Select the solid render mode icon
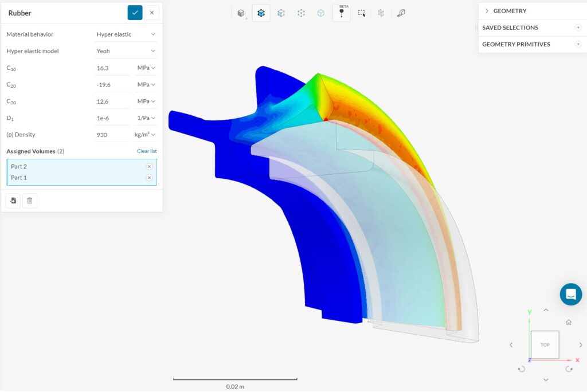Image resolution: width=587 pixels, height=392 pixels. (241, 13)
